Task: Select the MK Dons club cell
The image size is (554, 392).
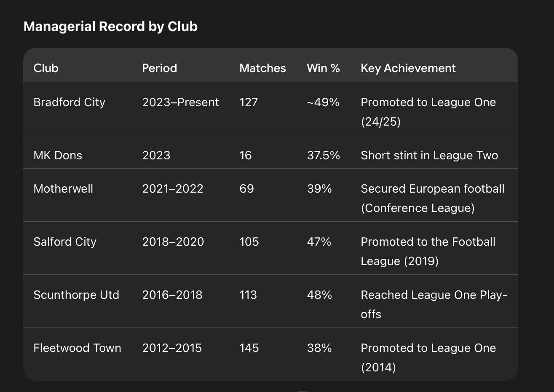Action: point(58,156)
